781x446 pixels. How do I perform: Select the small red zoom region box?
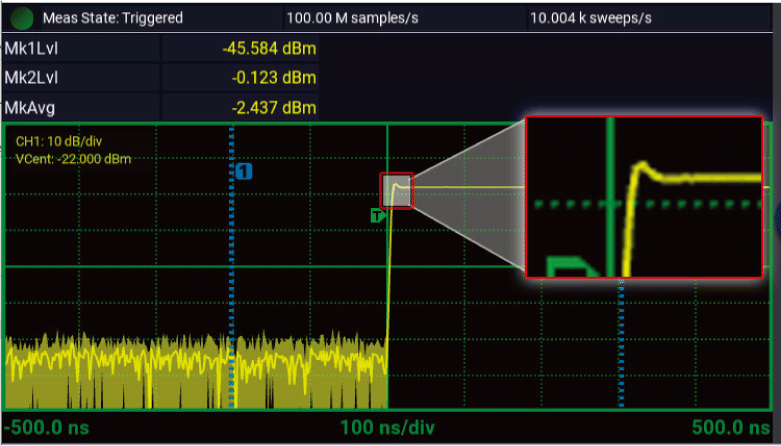coord(396,189)
